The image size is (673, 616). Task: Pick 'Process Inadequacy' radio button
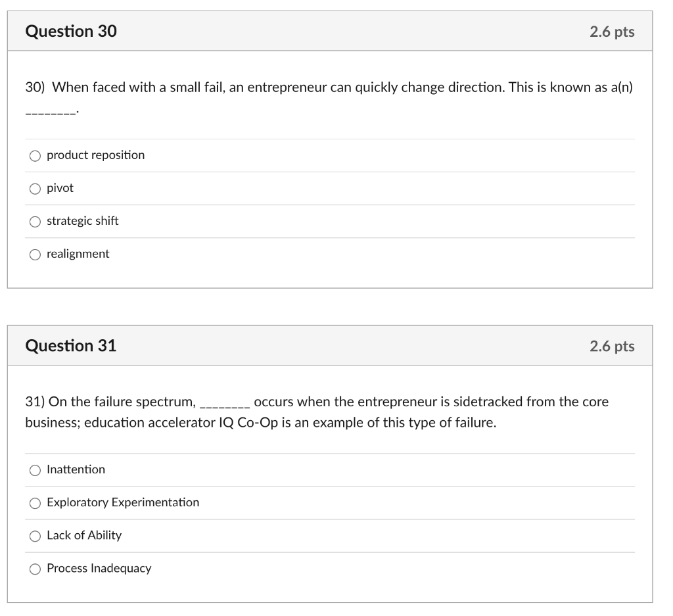tap(35, 569)
